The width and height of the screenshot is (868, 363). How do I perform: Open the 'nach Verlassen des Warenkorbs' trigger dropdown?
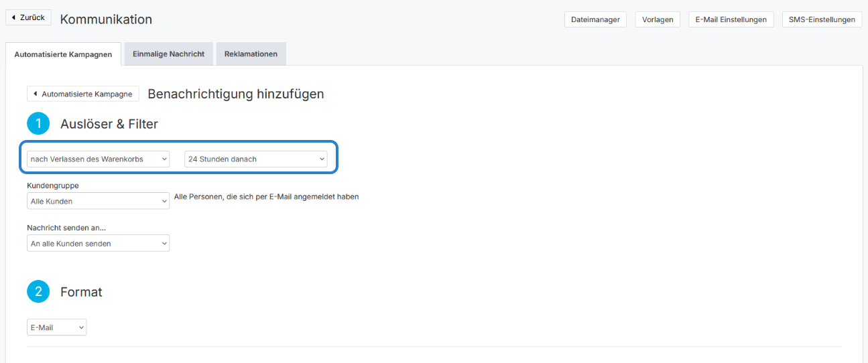[x=98, y=159]
